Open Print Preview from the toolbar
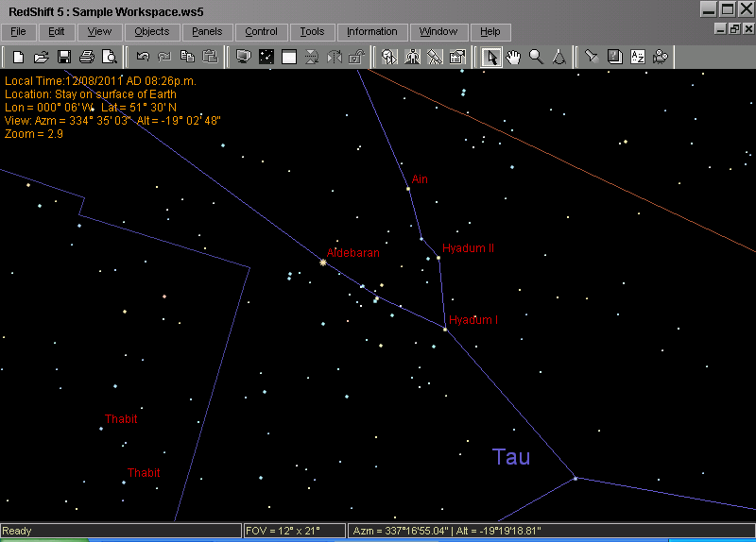Screen dimensions: 756x542 110,57
